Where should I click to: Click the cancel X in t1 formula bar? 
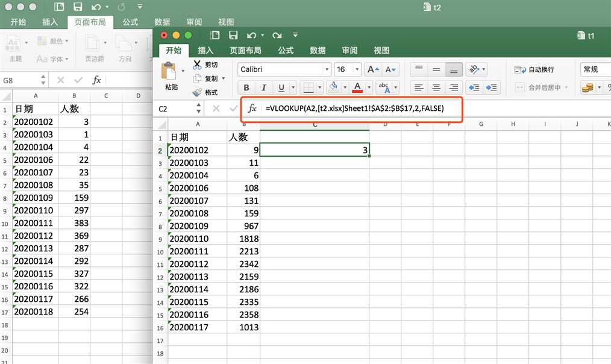tap(216, 108)
